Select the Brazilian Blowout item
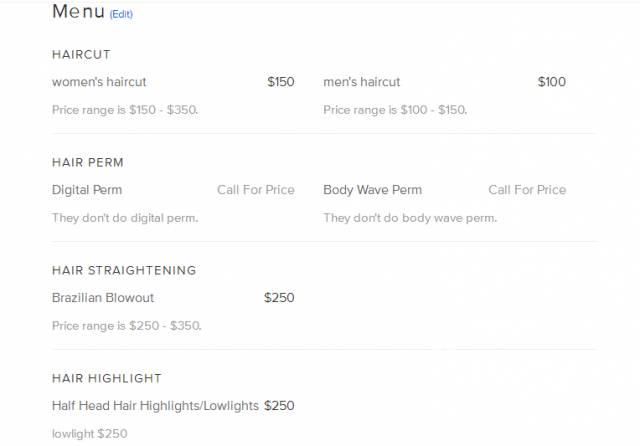Viewport: 640px width, 446px height. [x=103, y=297]
